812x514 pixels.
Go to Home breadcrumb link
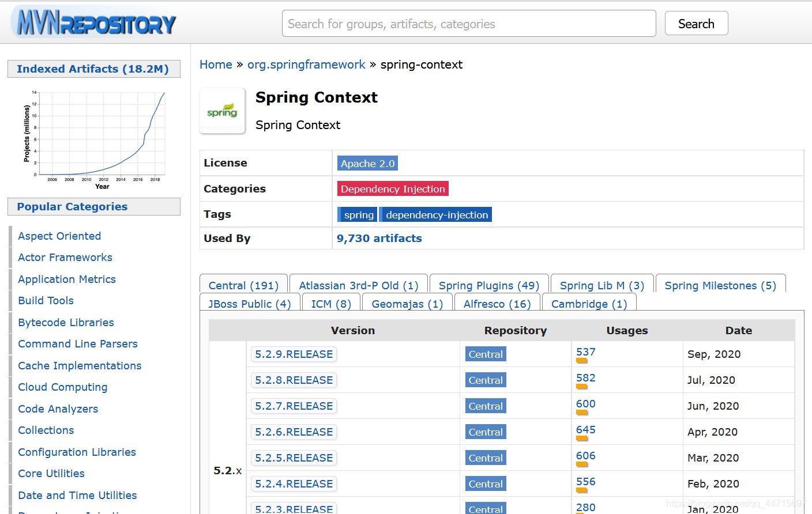point(216,65)
